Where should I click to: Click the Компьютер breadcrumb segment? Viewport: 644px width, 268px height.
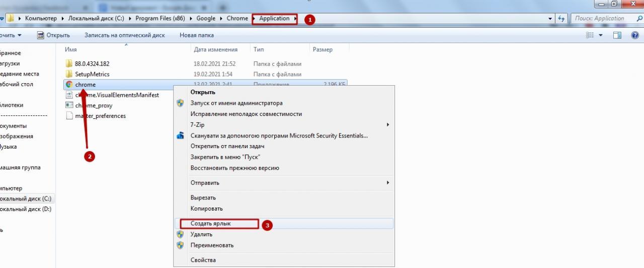tap(41, 19)
